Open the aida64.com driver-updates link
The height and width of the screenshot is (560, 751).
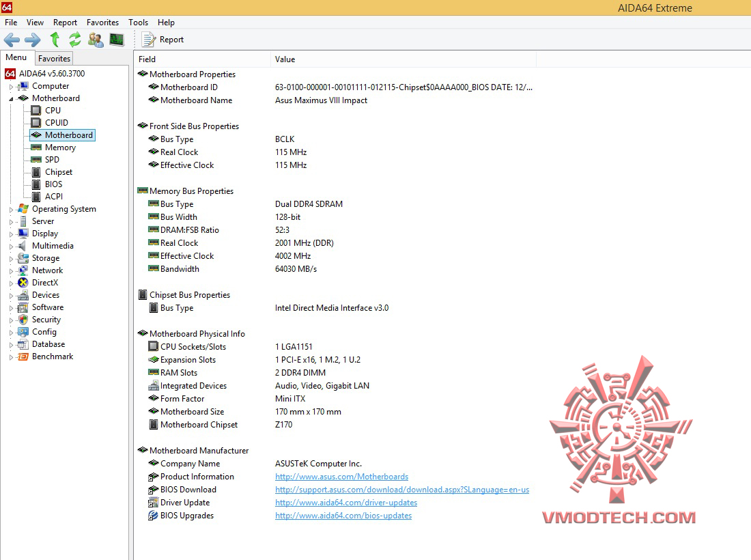pos(346,503)
